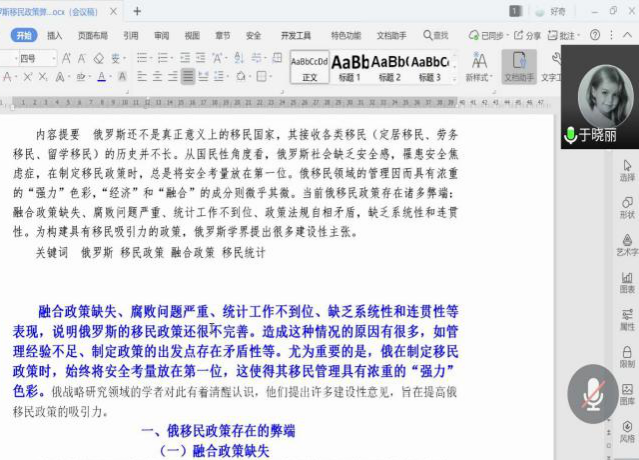Click the red text color A button
639x460 pixels.
tap(7, 77)
